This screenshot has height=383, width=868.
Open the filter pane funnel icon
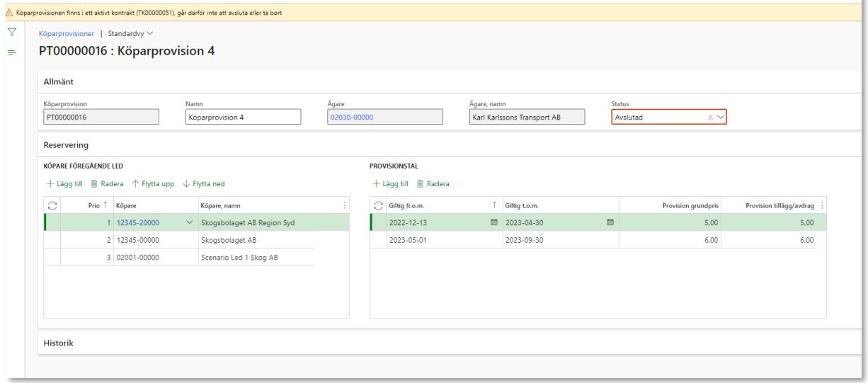pos(11,33)
